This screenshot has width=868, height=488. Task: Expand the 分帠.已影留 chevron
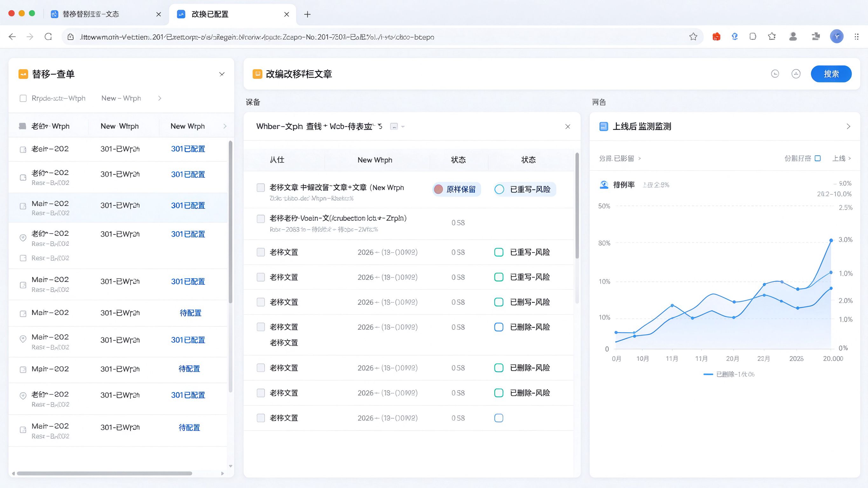coord(639,158)
